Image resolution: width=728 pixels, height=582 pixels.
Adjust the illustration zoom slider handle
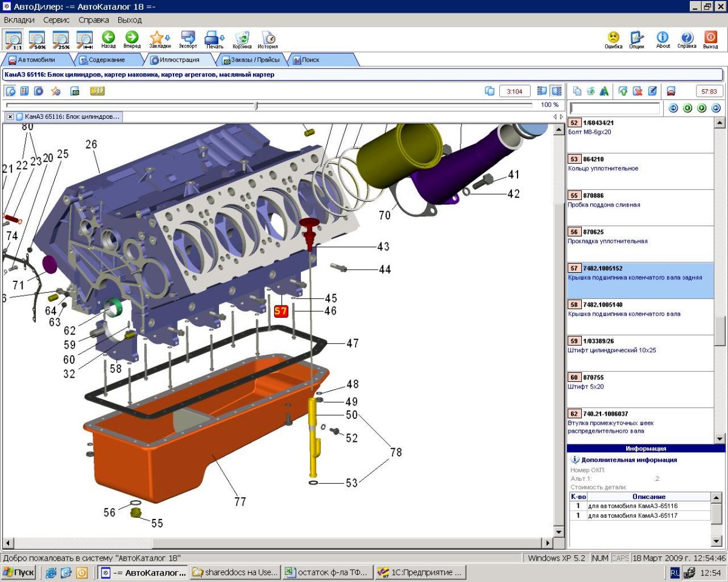click(257, 105)
